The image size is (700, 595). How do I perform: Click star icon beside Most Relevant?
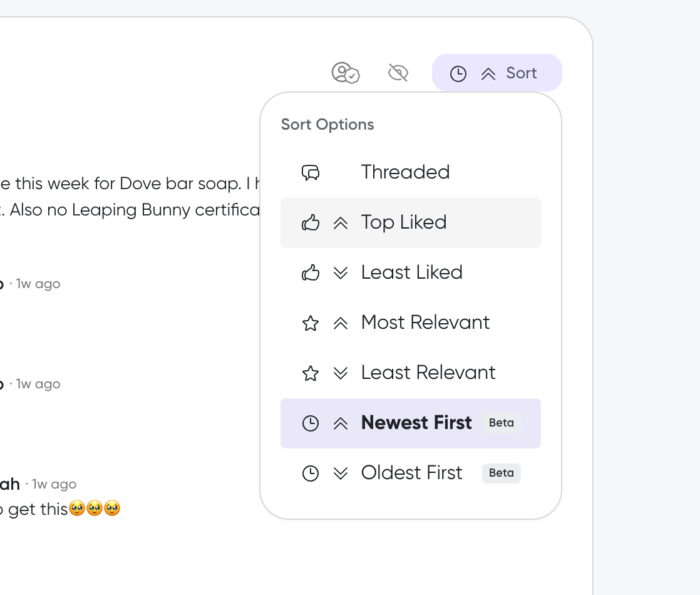pyautogui.click(x=311, y=323)
